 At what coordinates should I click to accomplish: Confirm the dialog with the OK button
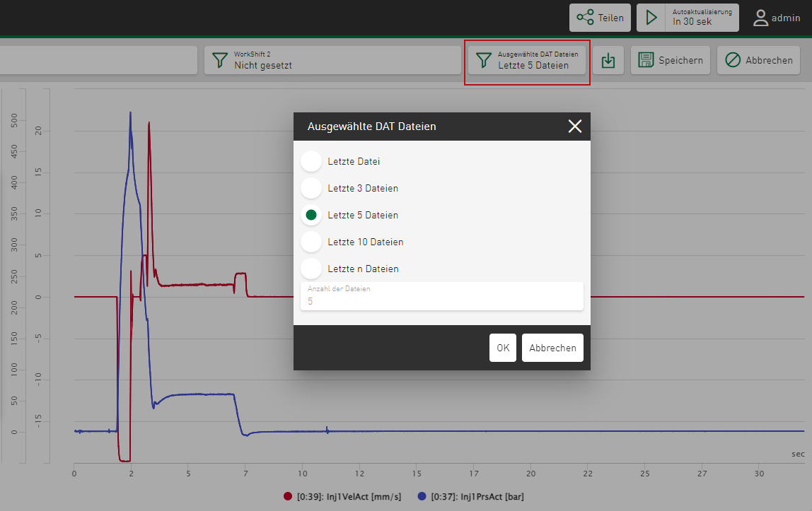(503, 348)
